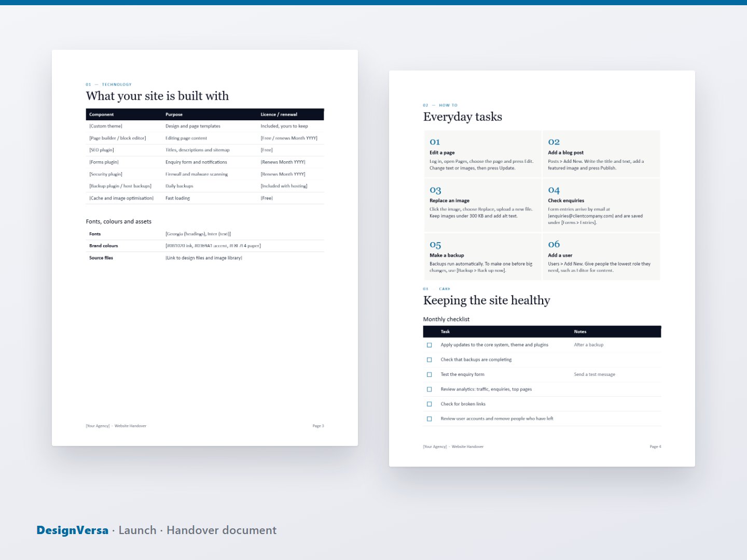This screenshot has height=560, width=747.
Task: Select the "Edit a page" card title
Action: click(442, 153)
